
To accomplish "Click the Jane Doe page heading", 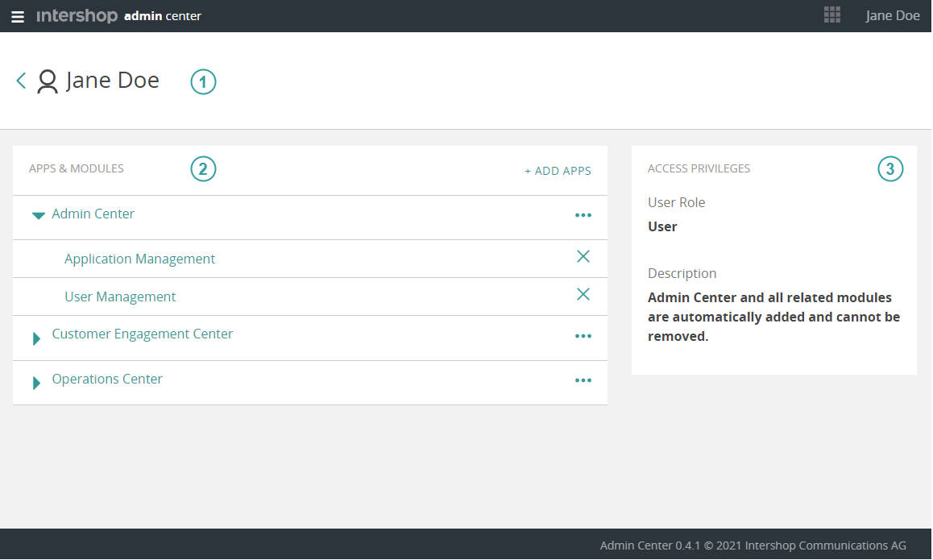I will 113,81.
